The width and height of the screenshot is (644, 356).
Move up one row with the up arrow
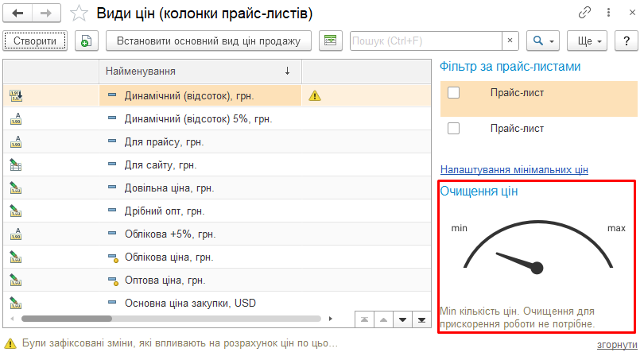click(383, 320)
